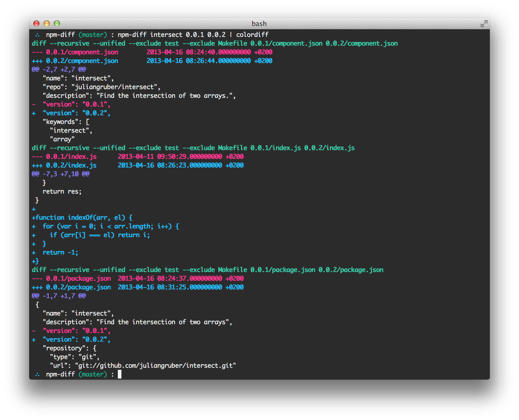Viewport: 519px width, 420px height.
Task: Click the diff header line for index.js
Action: (x=193, y=148)
